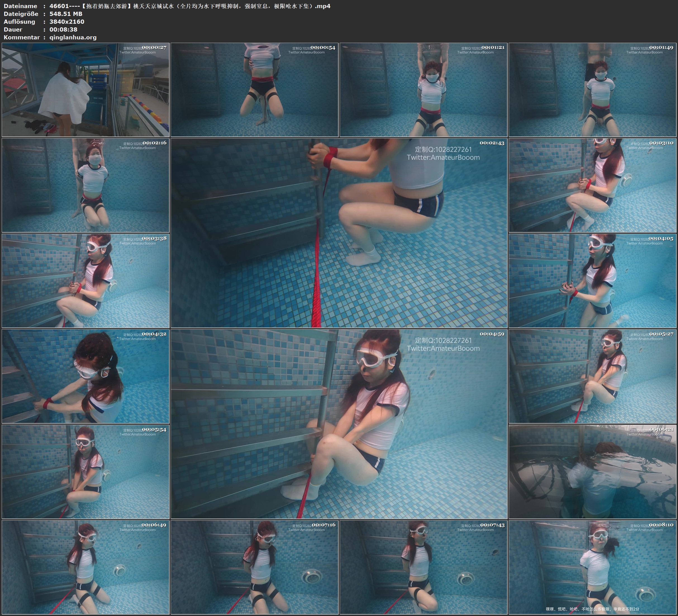Open the thumbnail at 00:07:43
This screenshot has height=616, width=678.
pos(423,567)
